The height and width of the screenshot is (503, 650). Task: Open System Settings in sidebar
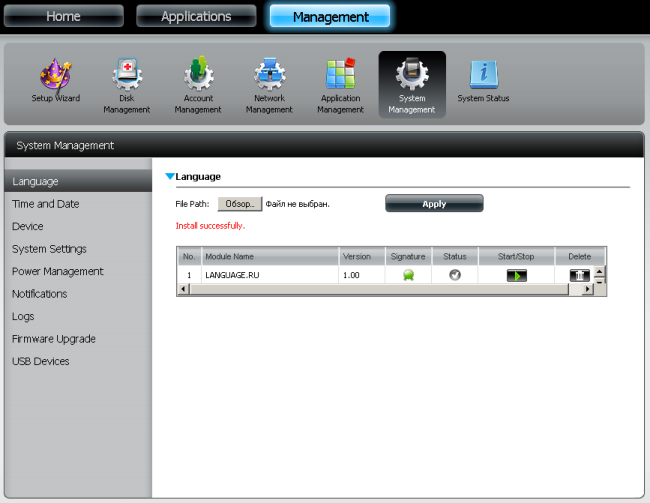(x=49, y=249)
